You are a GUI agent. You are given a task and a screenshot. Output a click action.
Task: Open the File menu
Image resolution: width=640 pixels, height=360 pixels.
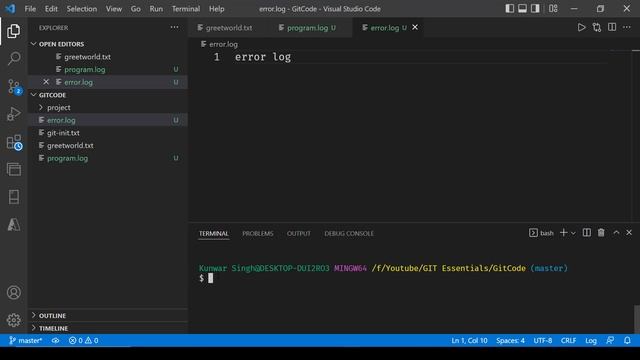pyautogui.click(x=30, y=9)
